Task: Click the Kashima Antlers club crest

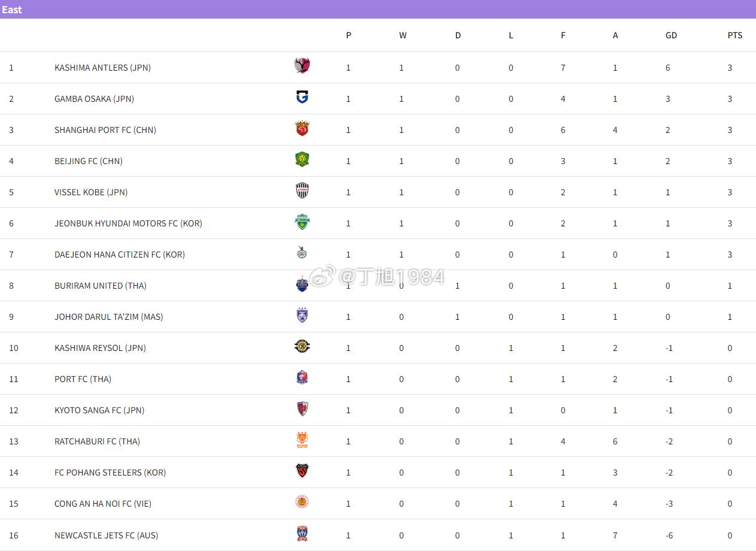Action: pyautogui.click(x=302, y=66)
